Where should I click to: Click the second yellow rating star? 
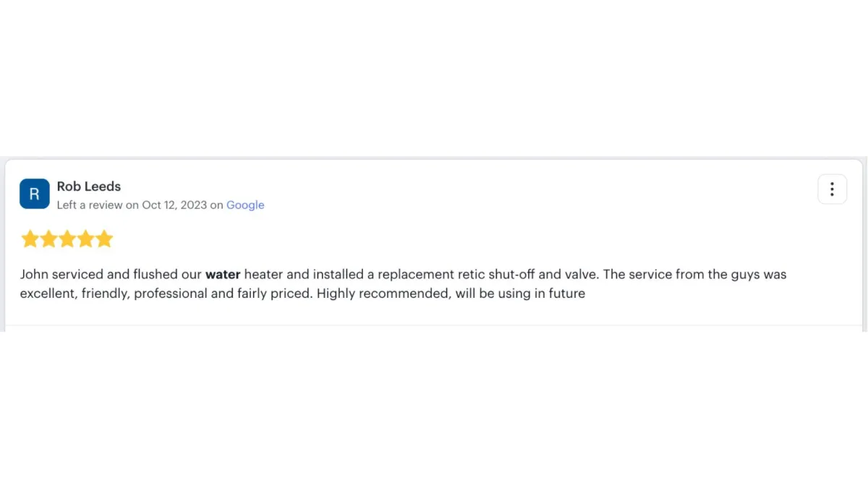pos(48,239)
